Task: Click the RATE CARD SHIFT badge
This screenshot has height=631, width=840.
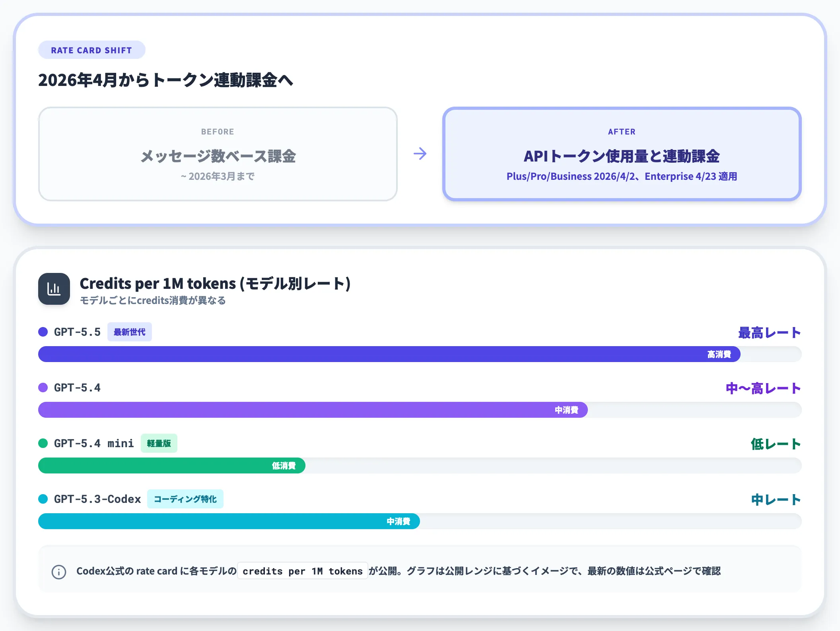Action: 91,50
